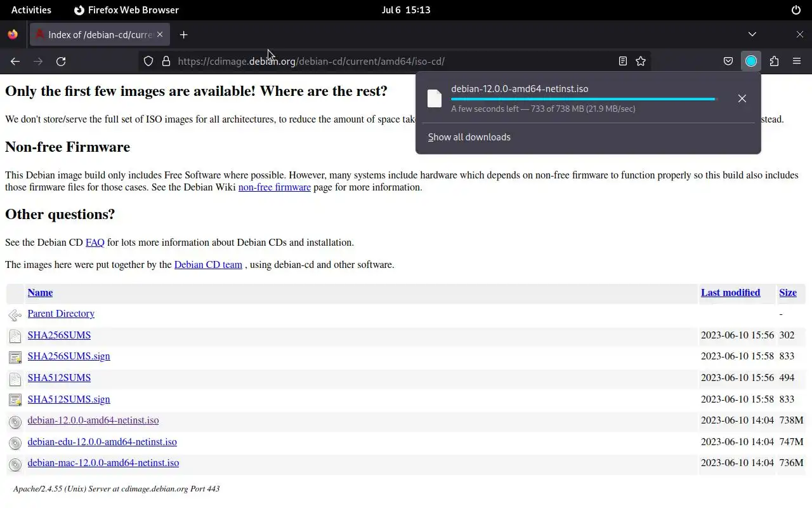
Task: Click the disc icon for debian-12.0.0-amd64-netinst
Action: pyautogui.click(x=15, y=422)
